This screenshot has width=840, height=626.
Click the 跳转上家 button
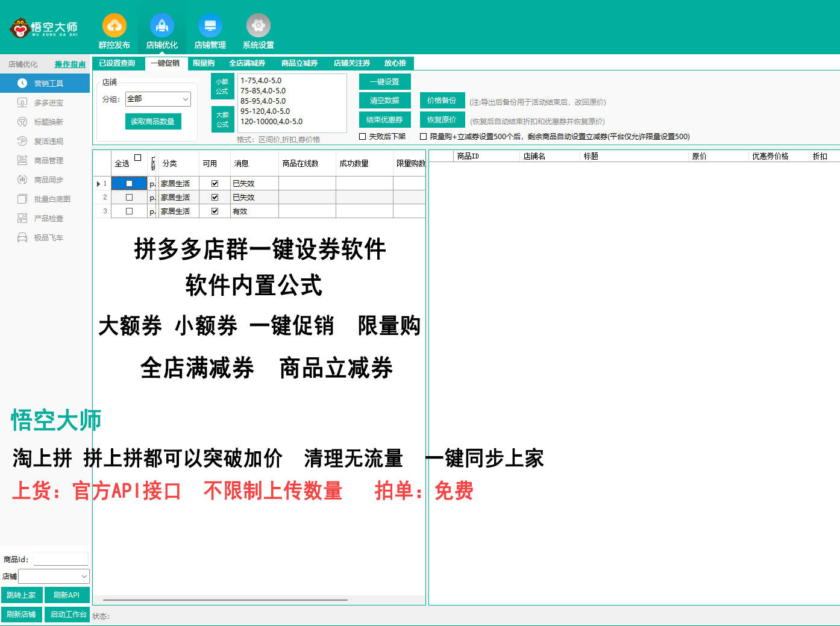[22, 595]
